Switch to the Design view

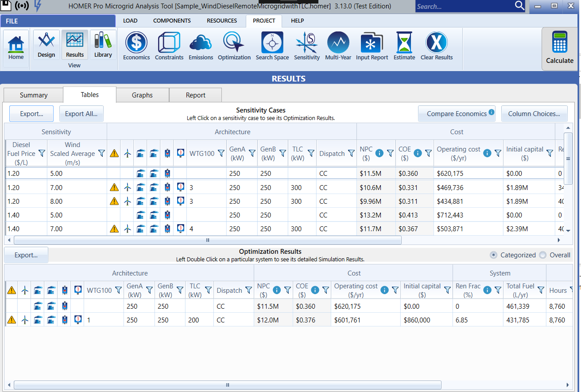pyautogui.click(x=46, y=44)
